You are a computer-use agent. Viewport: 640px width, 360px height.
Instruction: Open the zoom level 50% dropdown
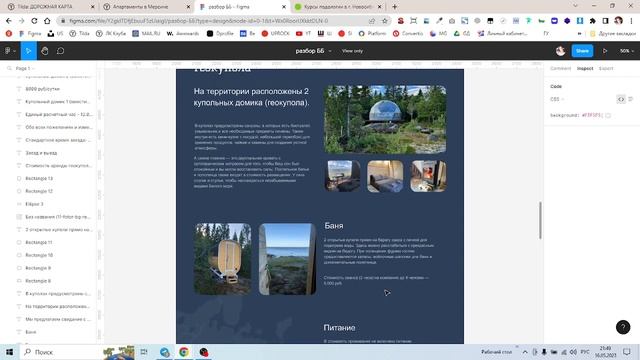click(x=627, y=51)
